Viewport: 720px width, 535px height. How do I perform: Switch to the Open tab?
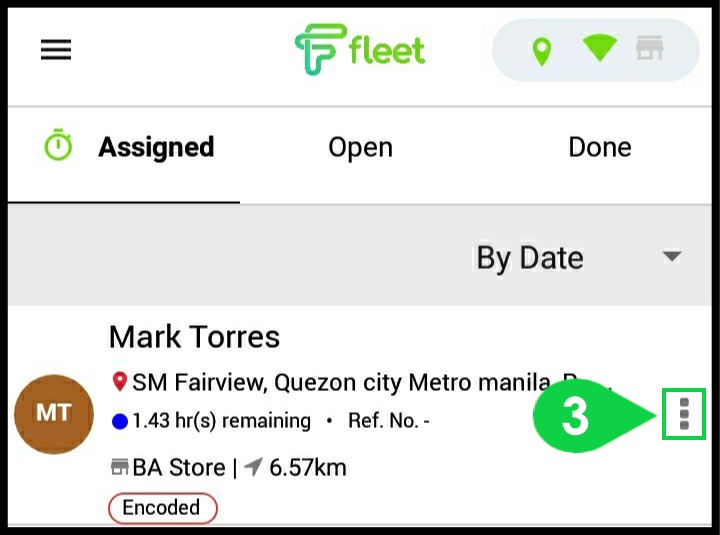pos(360,147)
